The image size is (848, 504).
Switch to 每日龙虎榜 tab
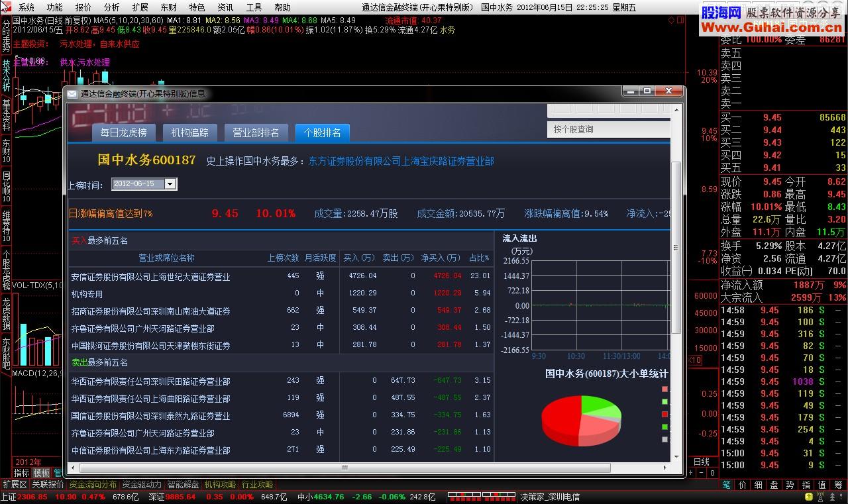click(x=123, y=132)
